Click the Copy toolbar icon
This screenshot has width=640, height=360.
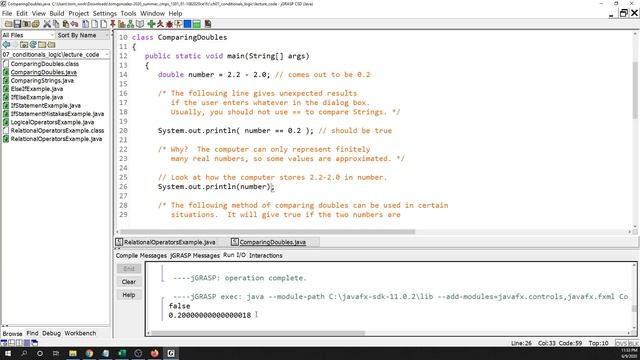pyautogui.click(x=56, y=24)
